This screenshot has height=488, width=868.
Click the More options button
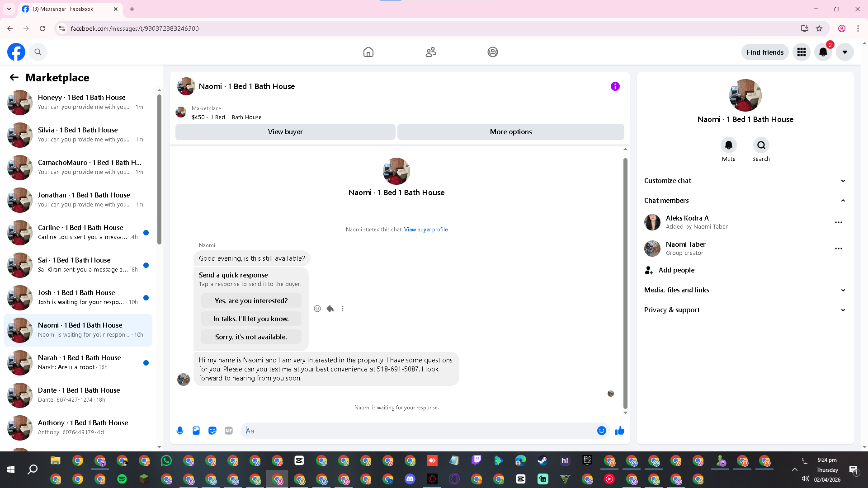511,132
